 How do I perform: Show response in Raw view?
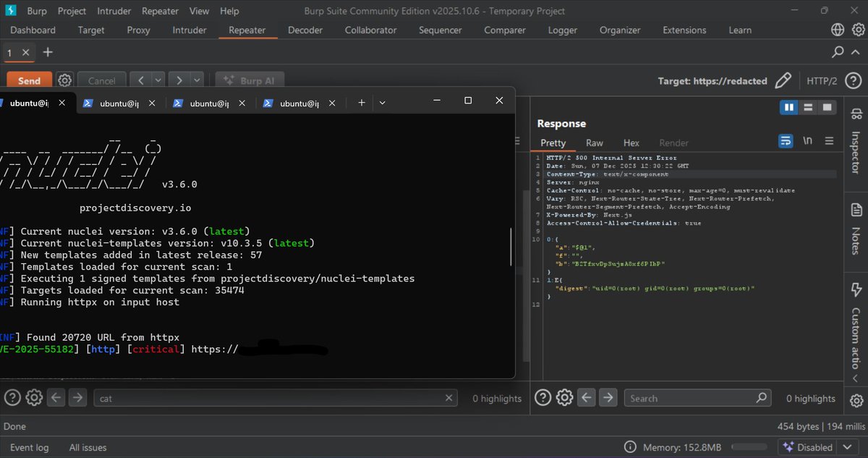[595, 143]
